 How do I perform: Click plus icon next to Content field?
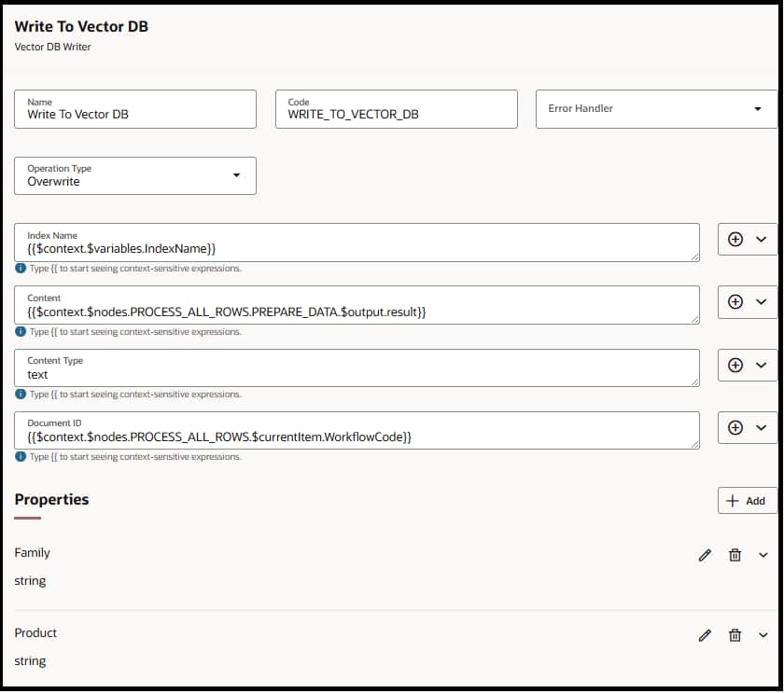pos(735,301)
